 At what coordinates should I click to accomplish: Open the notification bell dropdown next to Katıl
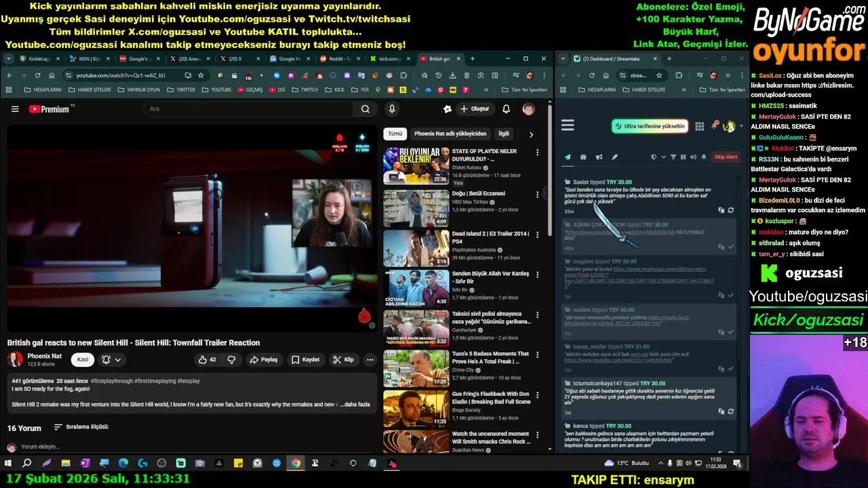tap(111, 360)
